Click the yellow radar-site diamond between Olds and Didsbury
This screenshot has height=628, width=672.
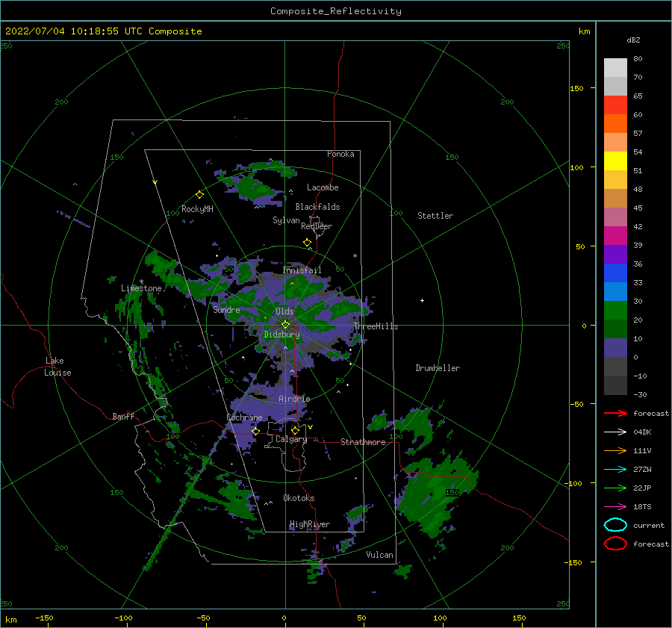click(x=285, y=325)
